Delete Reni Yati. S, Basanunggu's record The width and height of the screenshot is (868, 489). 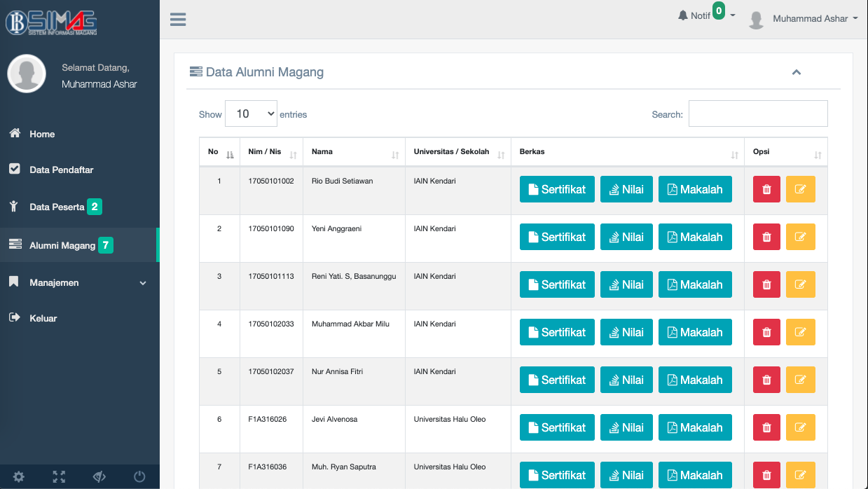coord(766,284)
